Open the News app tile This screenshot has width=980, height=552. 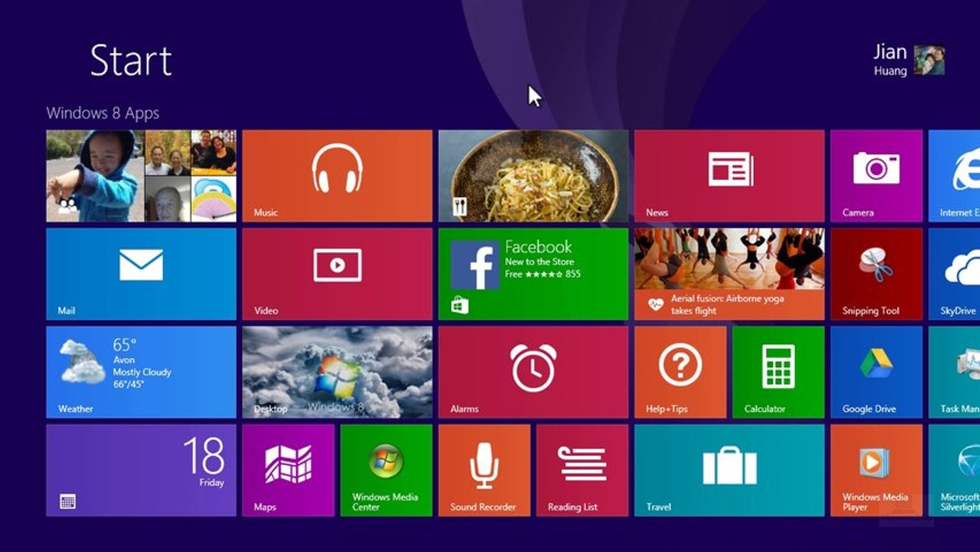pos(729,176)
